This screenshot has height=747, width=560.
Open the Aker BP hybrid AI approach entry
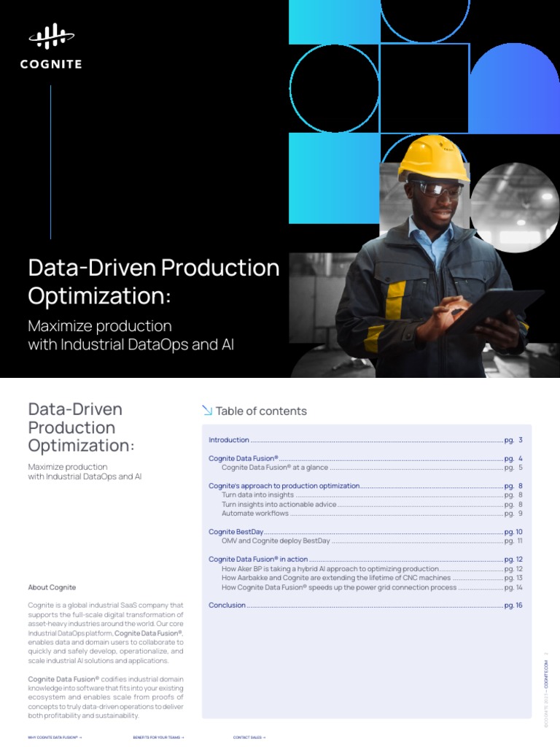click(x=372, y=569)
